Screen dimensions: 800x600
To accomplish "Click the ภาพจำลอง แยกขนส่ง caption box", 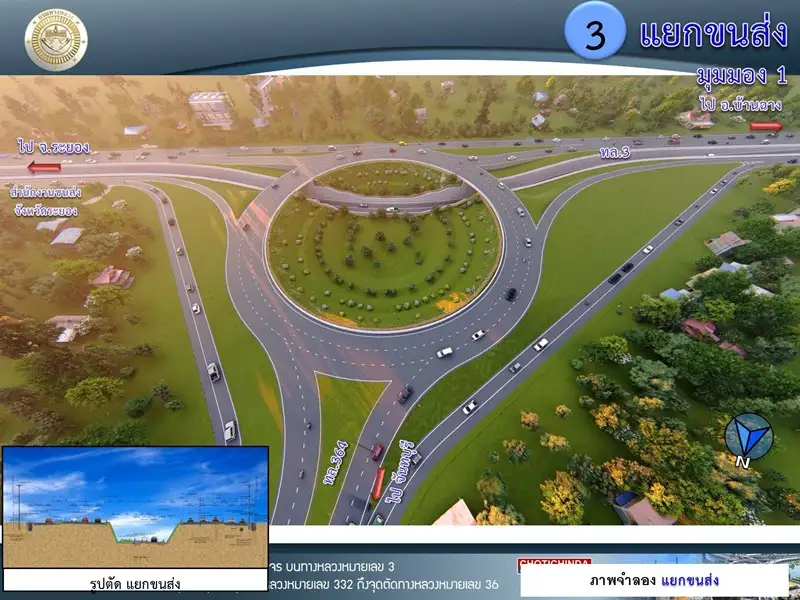I will pyautogui.click(x=654, y=581).
